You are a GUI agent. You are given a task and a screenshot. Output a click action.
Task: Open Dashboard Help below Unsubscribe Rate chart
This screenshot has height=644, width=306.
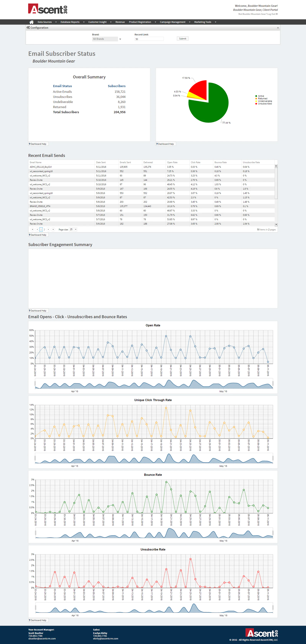tap(38, 620)
